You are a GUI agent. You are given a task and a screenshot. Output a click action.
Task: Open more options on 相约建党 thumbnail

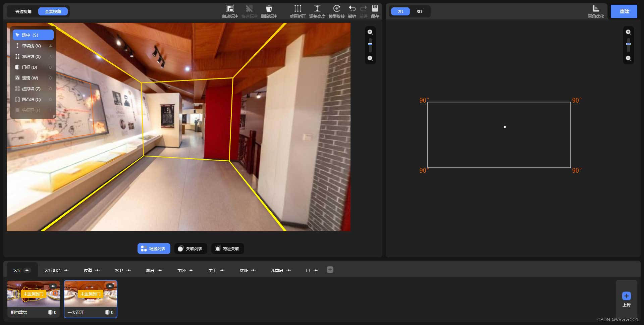(53, 286)
